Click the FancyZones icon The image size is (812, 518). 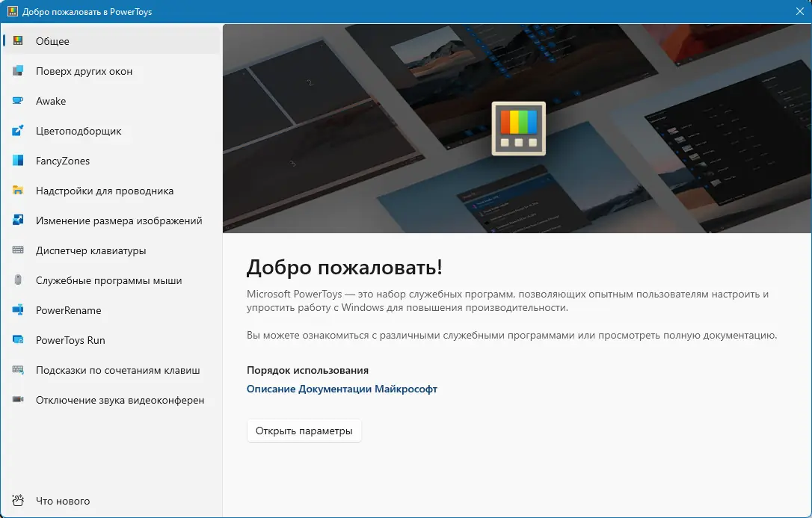18,161
